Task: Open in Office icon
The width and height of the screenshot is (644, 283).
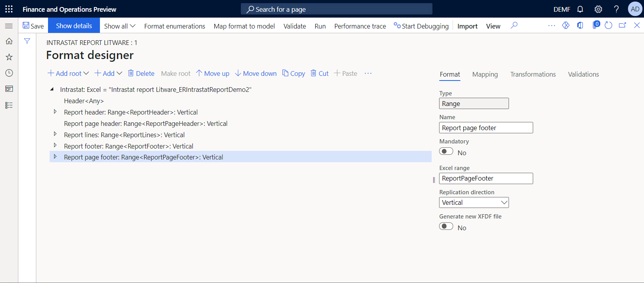Action: pos(580,25)
